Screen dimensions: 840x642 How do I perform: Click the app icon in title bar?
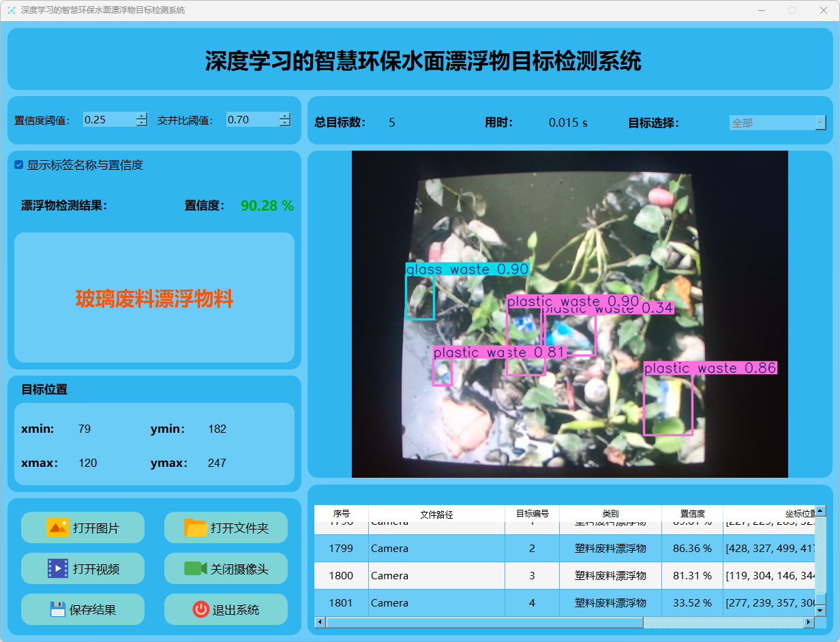(11, 10)
